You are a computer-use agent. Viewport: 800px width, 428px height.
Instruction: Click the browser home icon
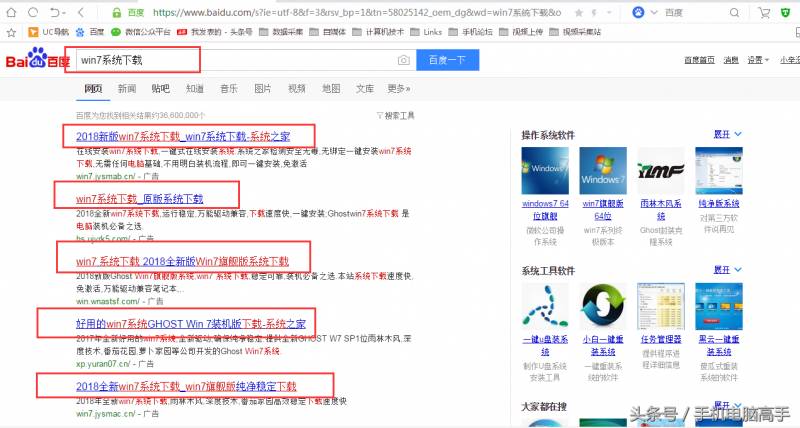coord(11,12)
